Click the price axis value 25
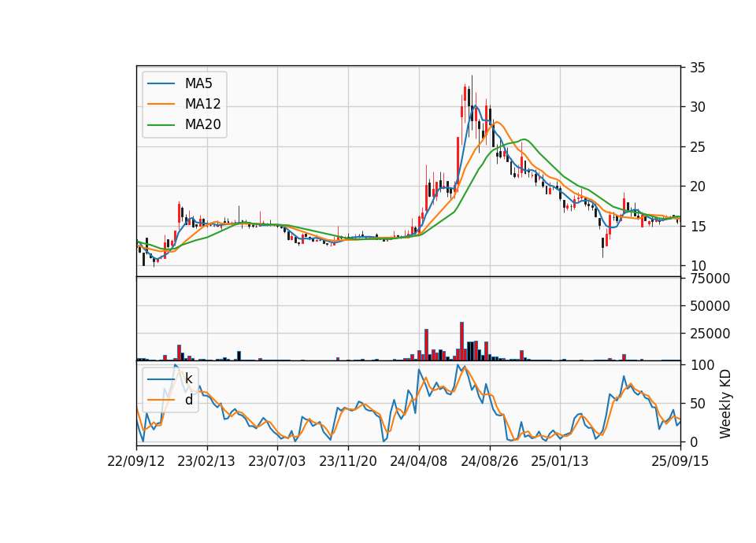This screenshot has width=756, height=543. 698,147
